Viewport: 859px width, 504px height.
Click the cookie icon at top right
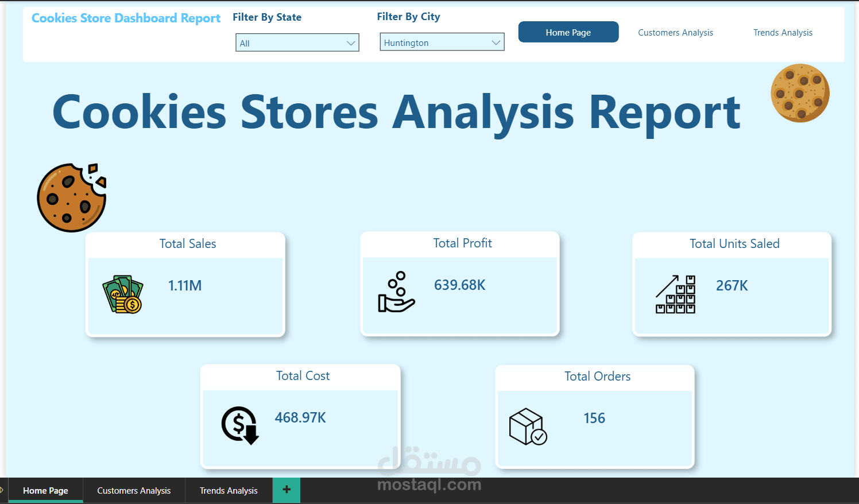[x=800, y=93]
